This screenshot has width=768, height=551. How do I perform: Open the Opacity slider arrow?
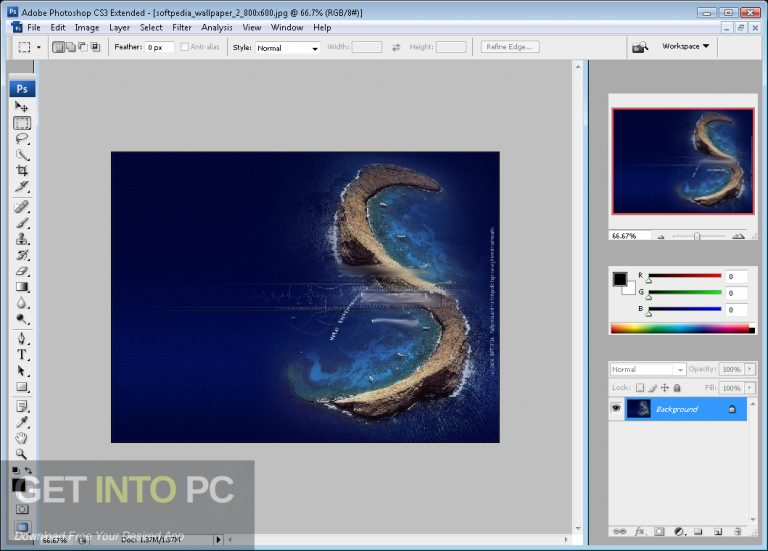pos(750,369)
